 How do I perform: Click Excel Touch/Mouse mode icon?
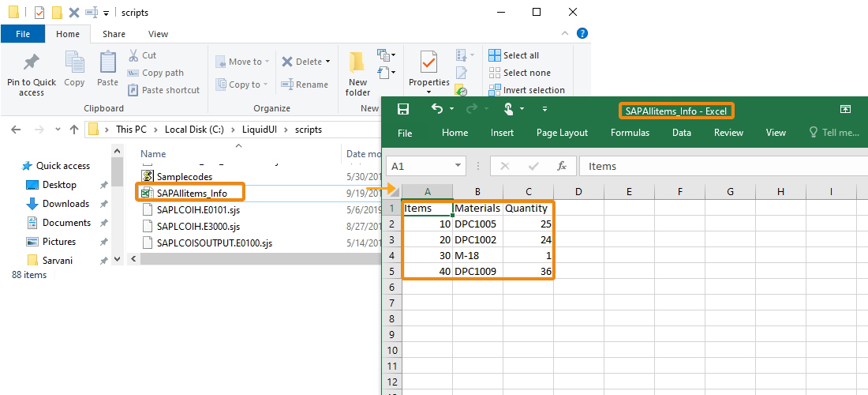tap(508, 108)
